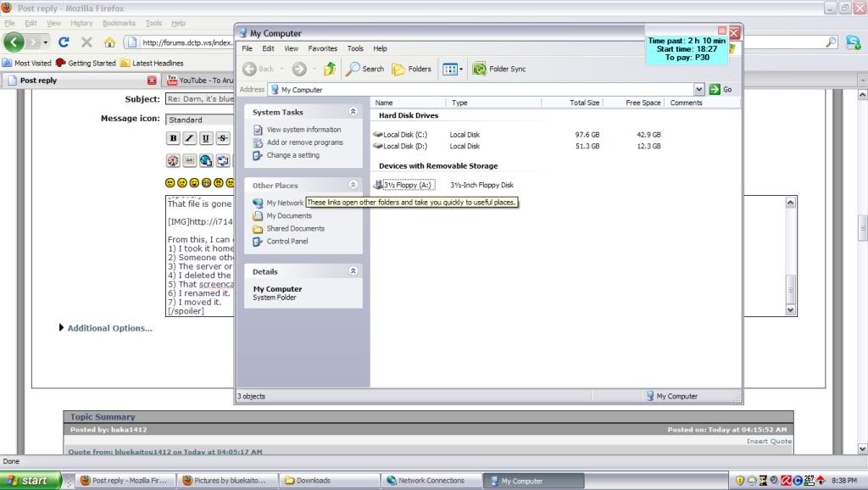868x490 pixels.
Task: Sort by Name column header
Action: point(408,103)
